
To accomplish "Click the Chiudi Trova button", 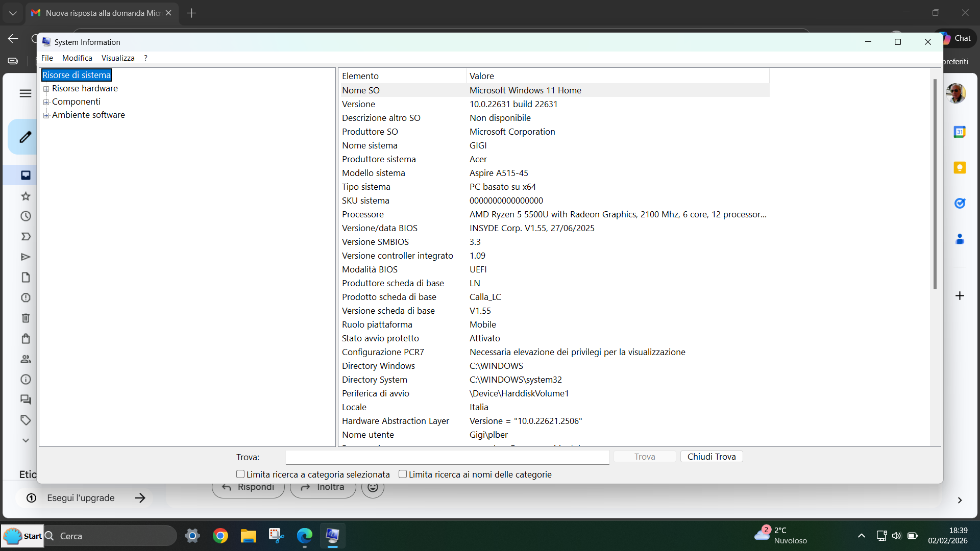I will (712, 457).
